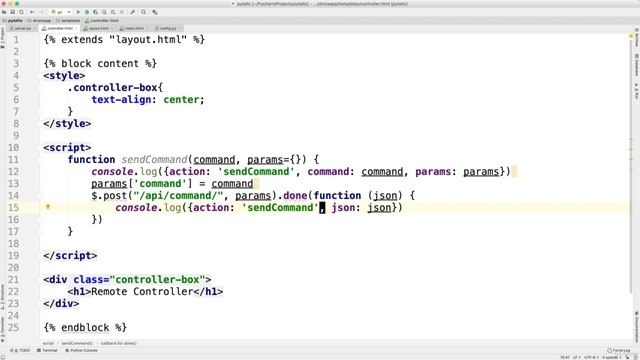Click the read-only lock icon in the status bar
This screenshot has height=360, width=640.
(x=627, y=357)
